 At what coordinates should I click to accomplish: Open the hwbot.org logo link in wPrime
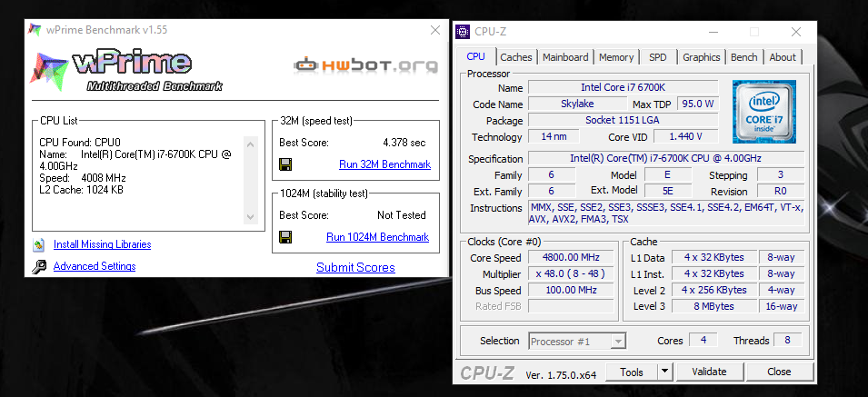[366, 65]
